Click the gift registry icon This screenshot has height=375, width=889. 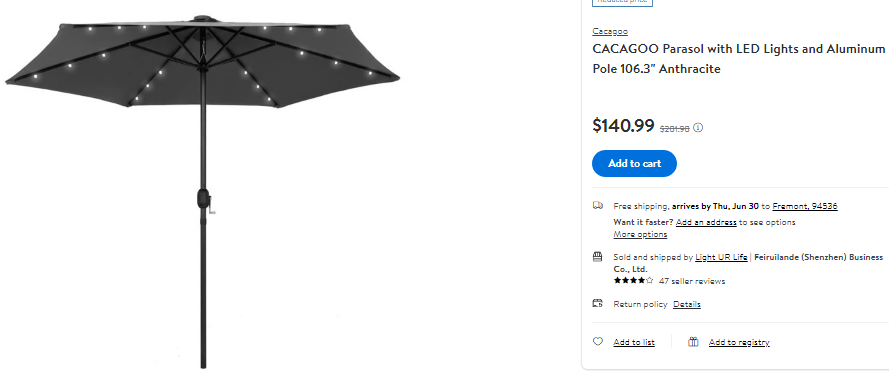[693, 342]
